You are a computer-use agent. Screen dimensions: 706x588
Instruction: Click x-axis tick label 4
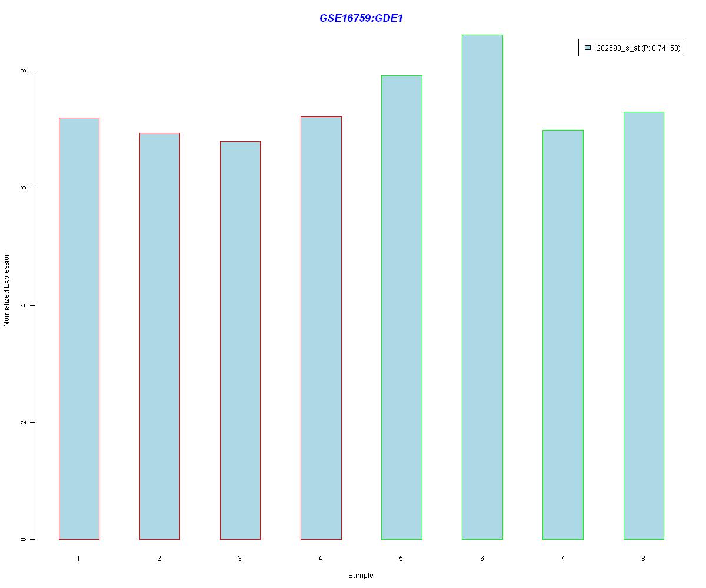pos(320,558)
